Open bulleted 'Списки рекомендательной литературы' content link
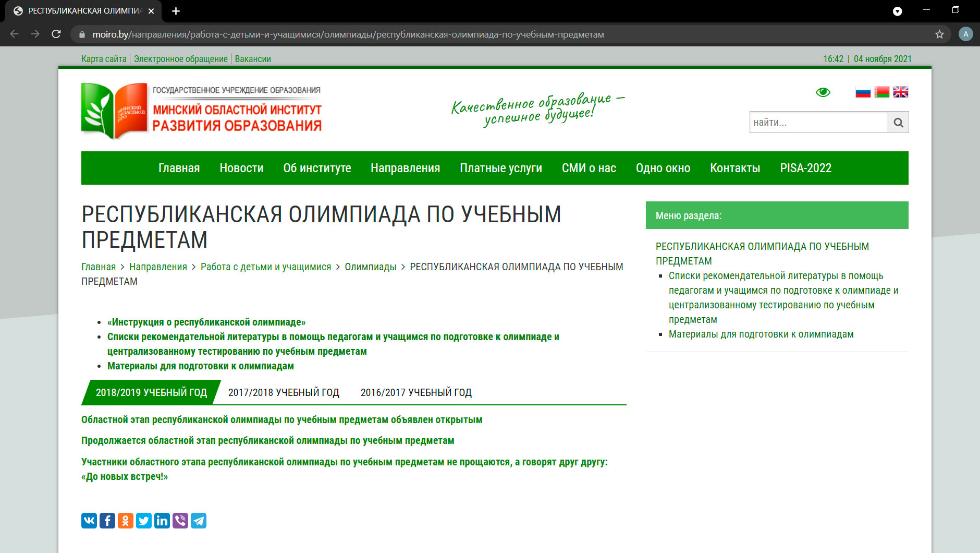This screenshot has width=980, height=553. [x=333, y=344]
